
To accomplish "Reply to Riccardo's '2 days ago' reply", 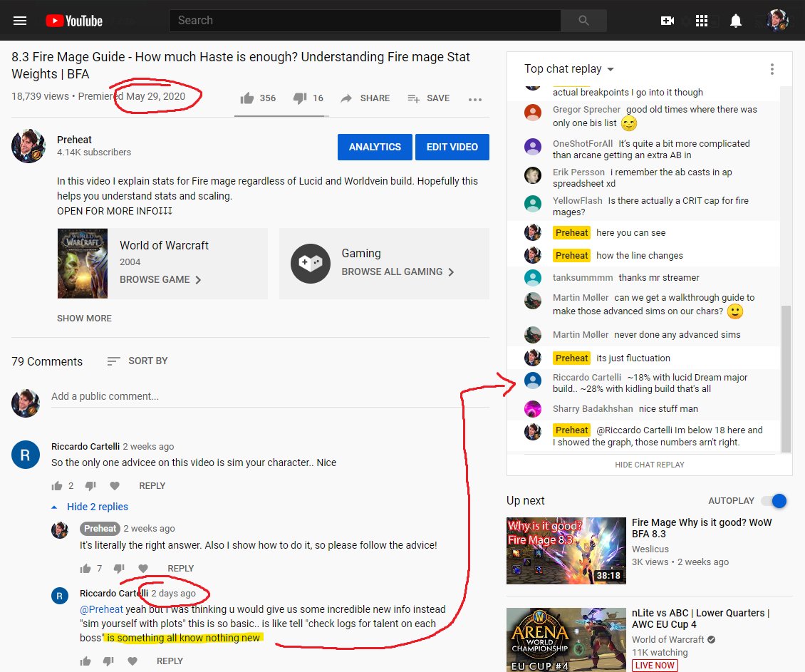I will click(x=170, y=661).
